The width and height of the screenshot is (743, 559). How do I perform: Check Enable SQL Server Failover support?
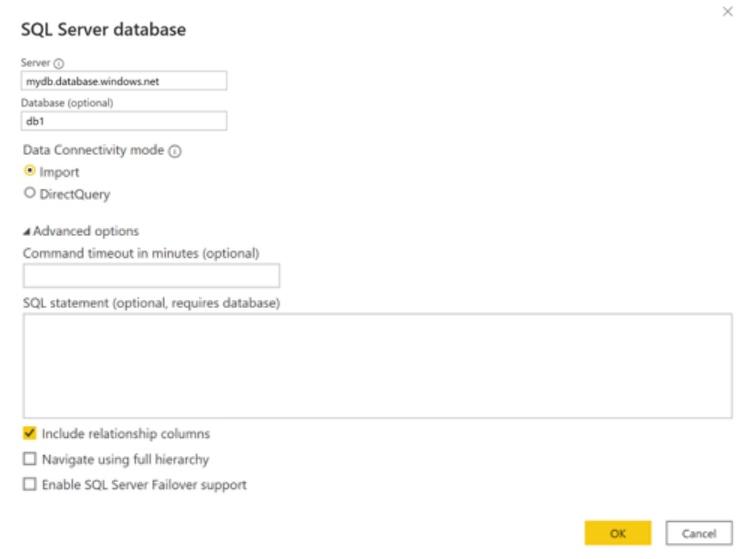point(29,485)
